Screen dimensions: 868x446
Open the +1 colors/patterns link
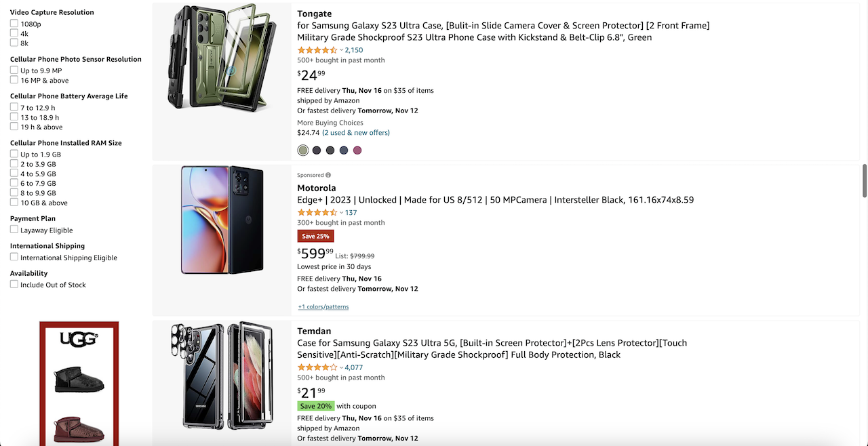coord(323,307)
